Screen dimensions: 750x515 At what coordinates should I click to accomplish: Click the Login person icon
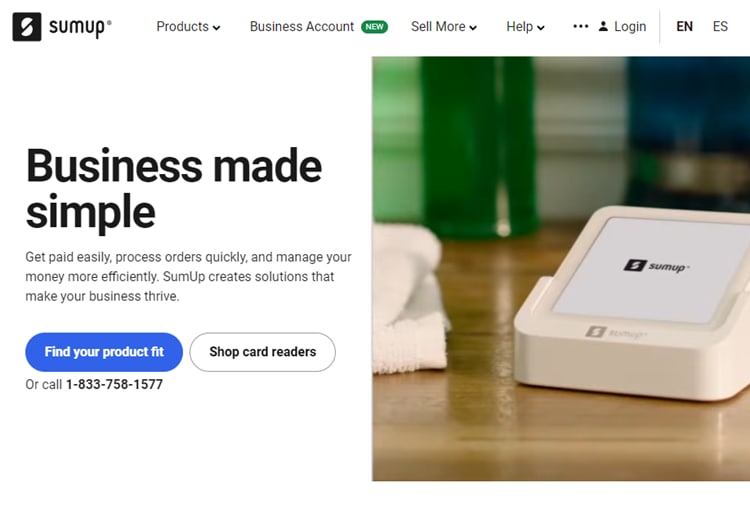click(604, 26)
